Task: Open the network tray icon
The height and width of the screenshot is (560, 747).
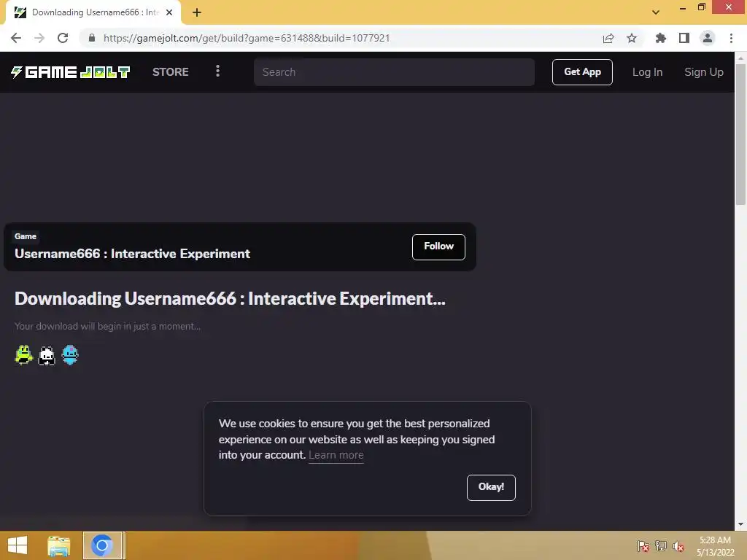Action: pyautogui.click(x=661, y=546)
